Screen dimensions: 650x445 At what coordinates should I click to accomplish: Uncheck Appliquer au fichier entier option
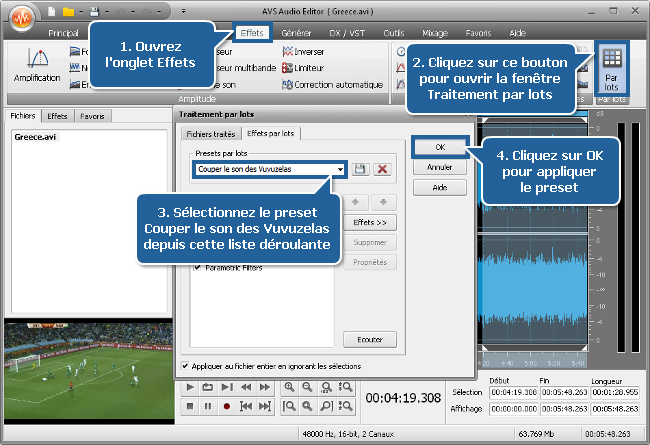coord(185,366)
